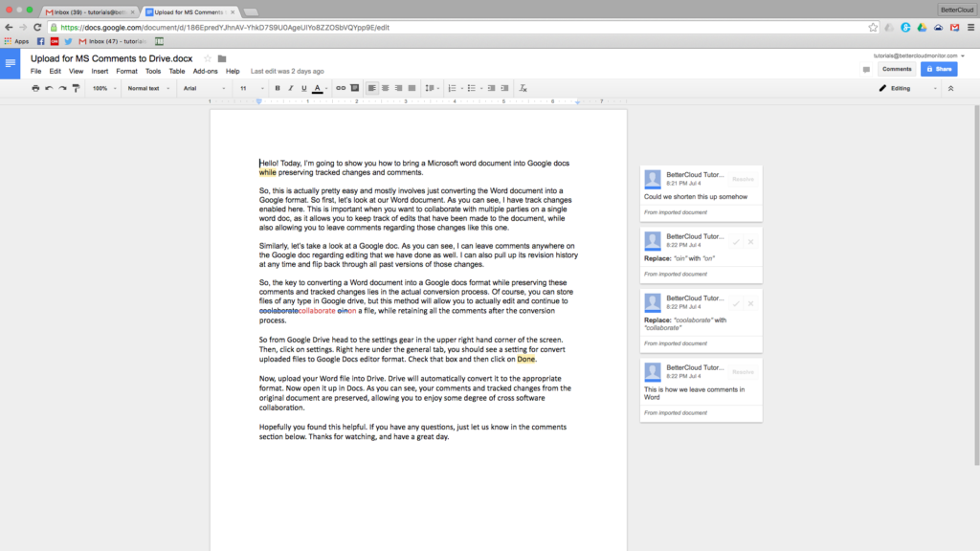This screenshot has width=980, height=551.
Task: Reload the page
Action: tap(37, 28)
